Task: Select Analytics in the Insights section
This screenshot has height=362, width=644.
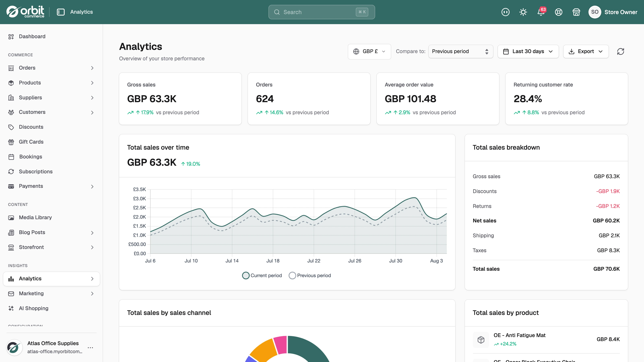Action: [x=52, y=279]
